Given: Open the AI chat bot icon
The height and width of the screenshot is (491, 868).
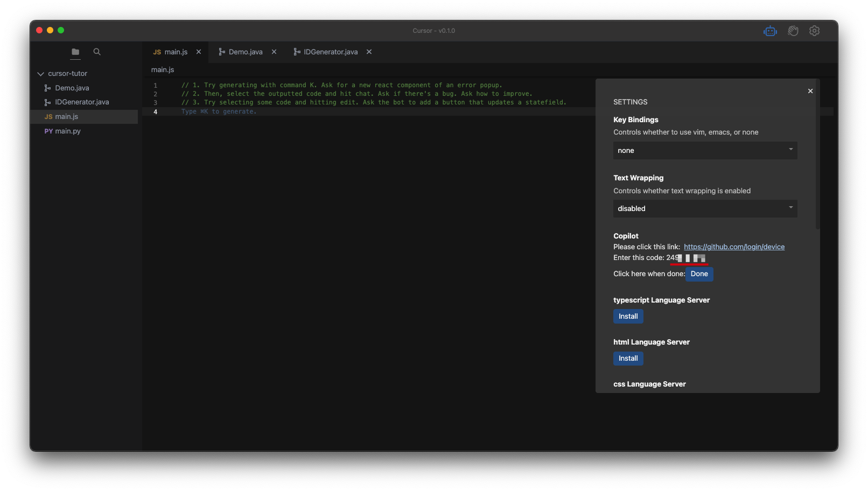Looking at the screenshot, I should [770, 31].
